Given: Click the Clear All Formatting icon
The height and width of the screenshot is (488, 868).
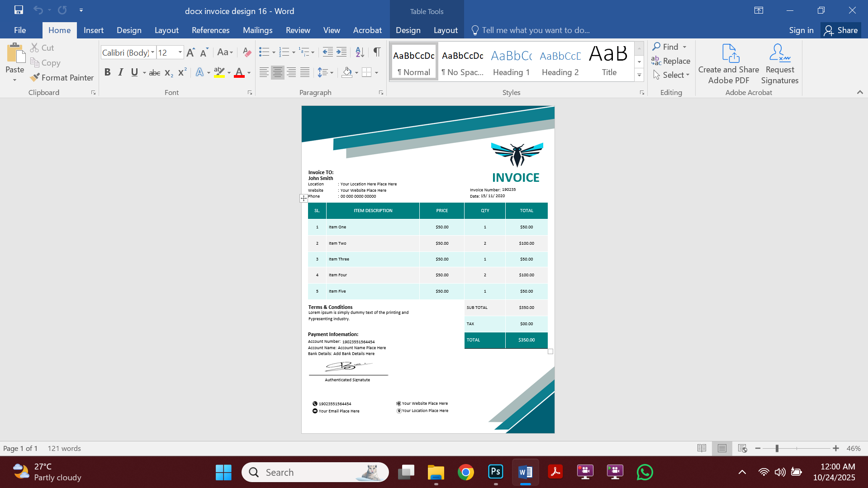Looking at the screenshot, I should point(247,52).
